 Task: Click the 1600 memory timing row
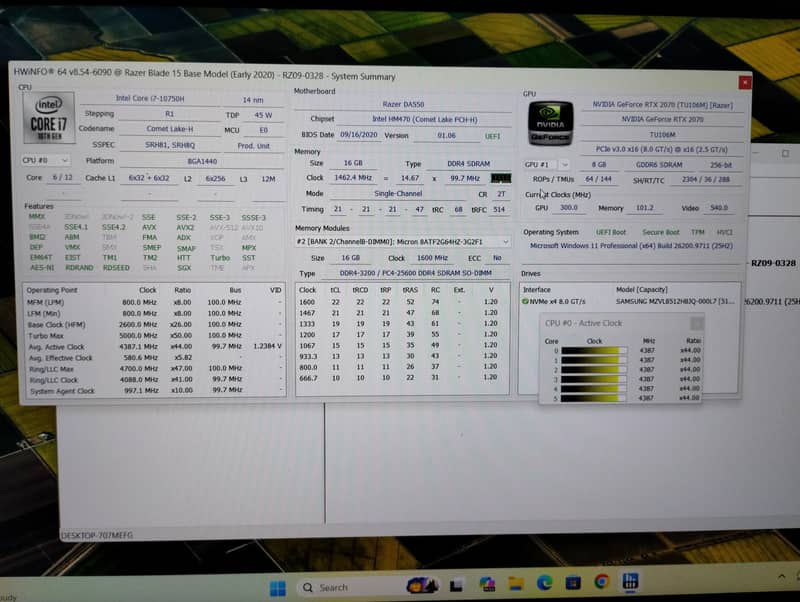[x=402, y=302]
